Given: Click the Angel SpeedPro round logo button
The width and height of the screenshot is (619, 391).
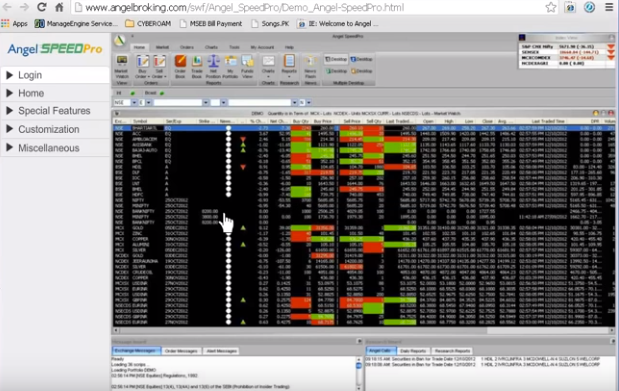Looking at the screenshot, I should [x=120, y=40].
